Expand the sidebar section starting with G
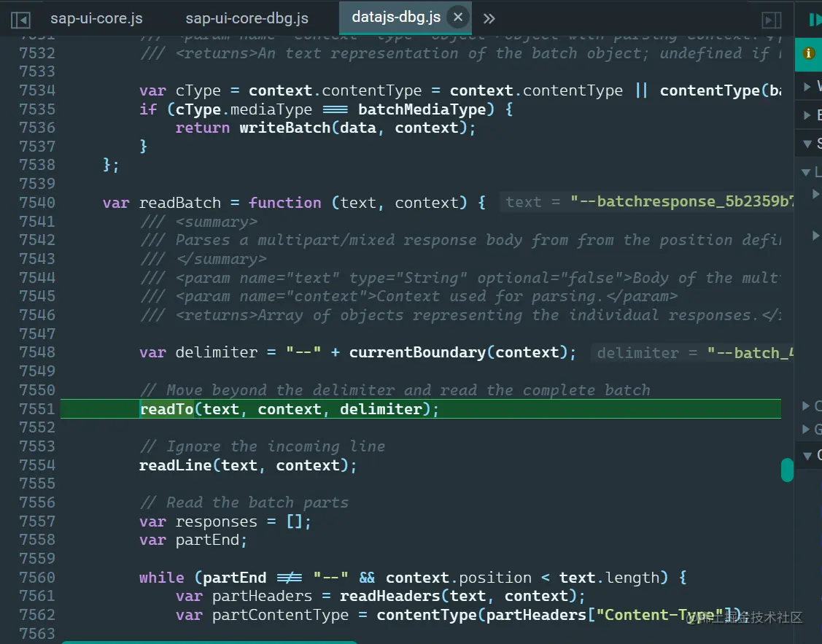Image resolution: width=822 pixels, height=644 pixels. click(806, 429)
